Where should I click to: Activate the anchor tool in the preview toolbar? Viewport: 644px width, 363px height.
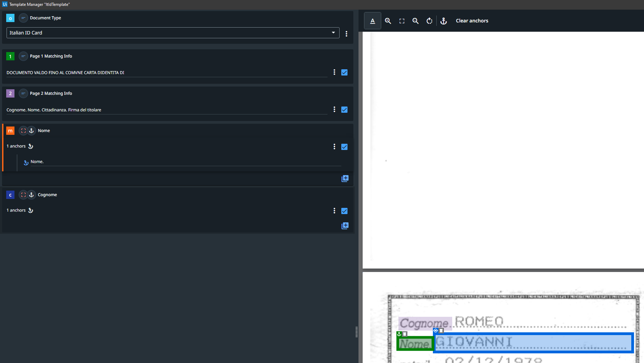444,21
